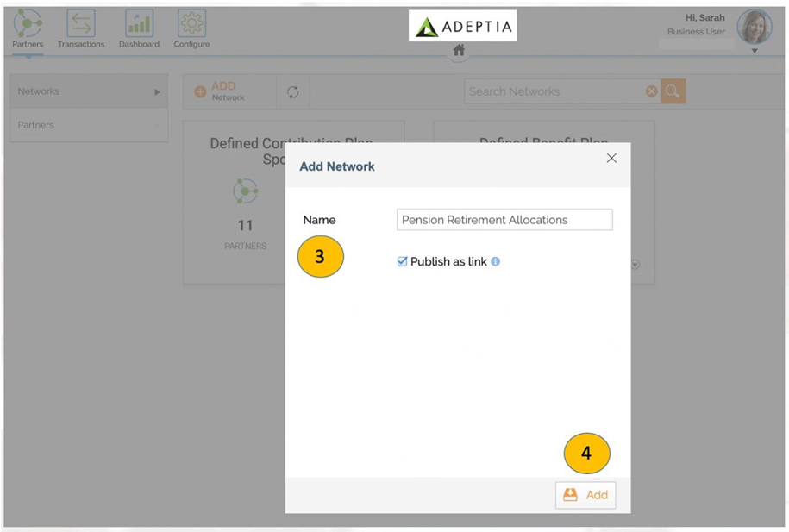
Task: Clear the search with the X icon
Action: click(x=651, y=91)
